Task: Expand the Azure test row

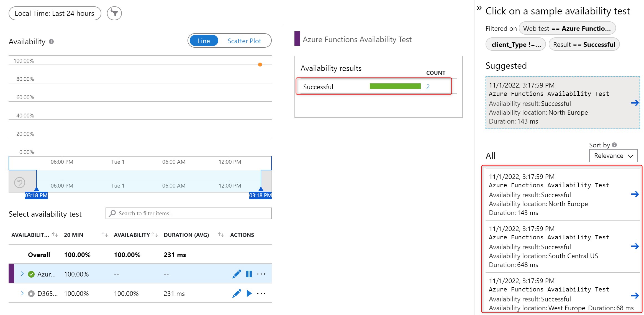Action: point(22,274)
